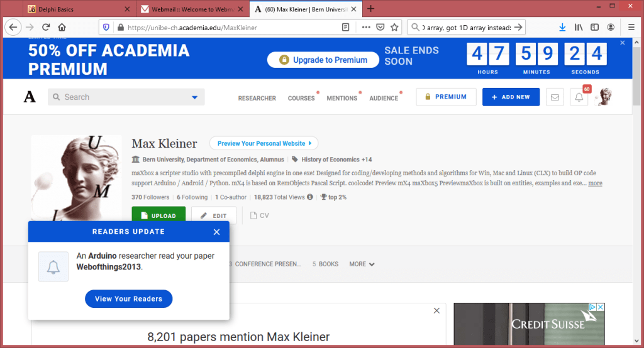Expand the bio via the more link
644x348 pixels.
(595, 183)
